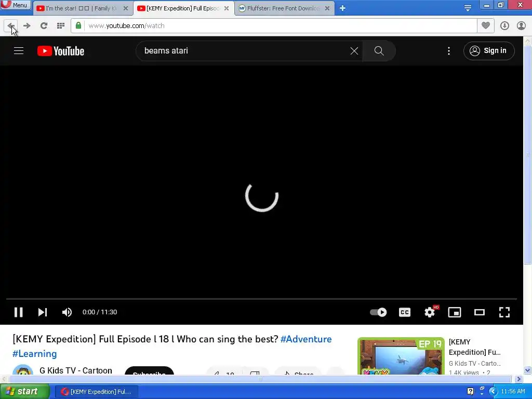Close the Fluffster tab

327,8
